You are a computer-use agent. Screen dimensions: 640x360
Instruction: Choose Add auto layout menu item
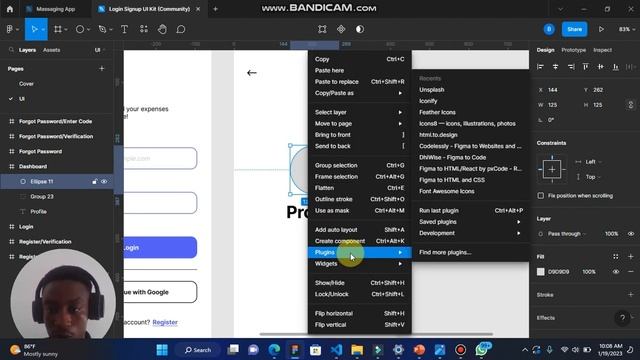359,230
